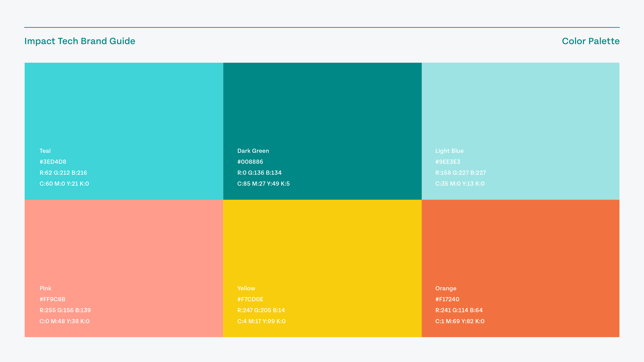Click CMYK value C:35 M:0 Y:13 K:0
The width and height of the screenshot is (644, 362).
tap(460, 184)
